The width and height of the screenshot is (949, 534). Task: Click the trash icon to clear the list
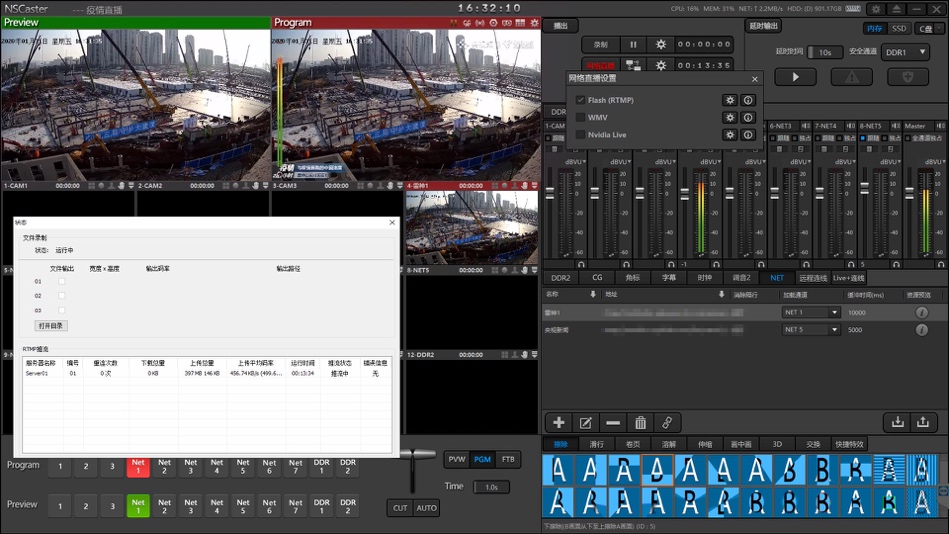[x=641, y=423]
